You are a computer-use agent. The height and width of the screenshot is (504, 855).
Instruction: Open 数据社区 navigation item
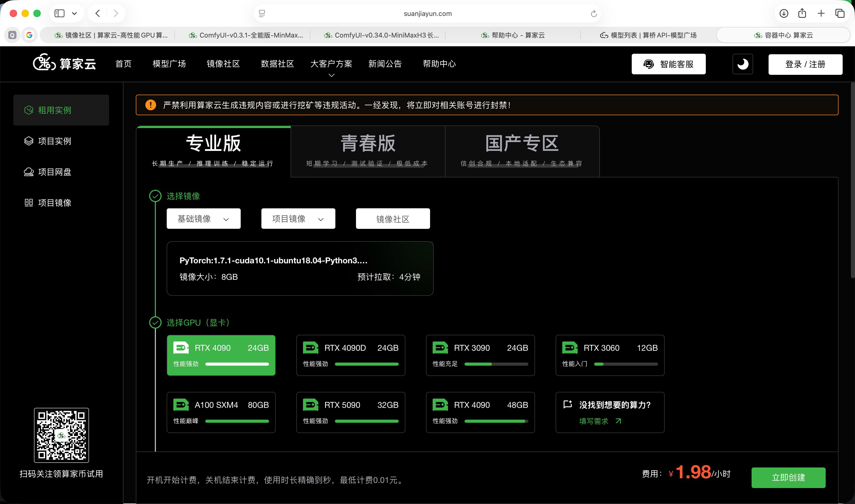(277, 64)
